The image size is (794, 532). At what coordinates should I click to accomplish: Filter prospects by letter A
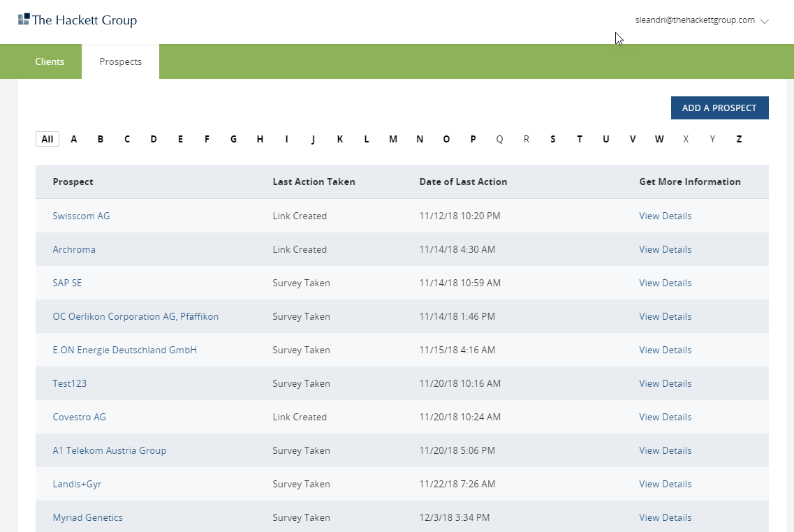(x=74, y=139)
